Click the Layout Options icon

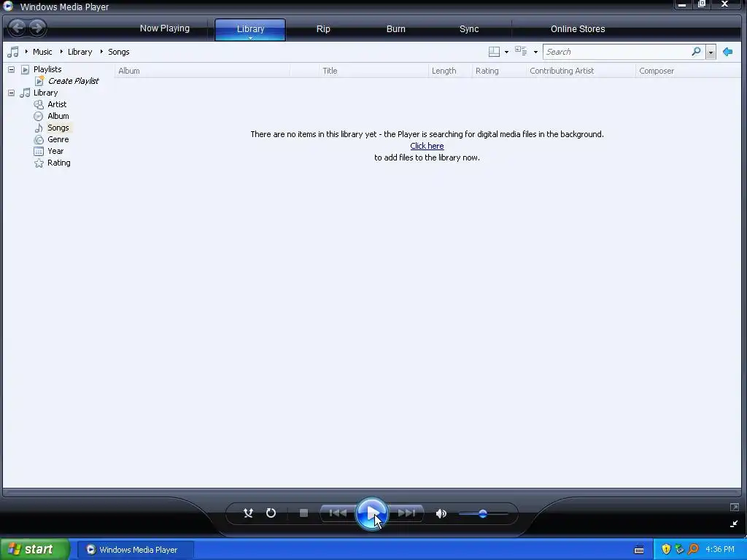[494, 52]
